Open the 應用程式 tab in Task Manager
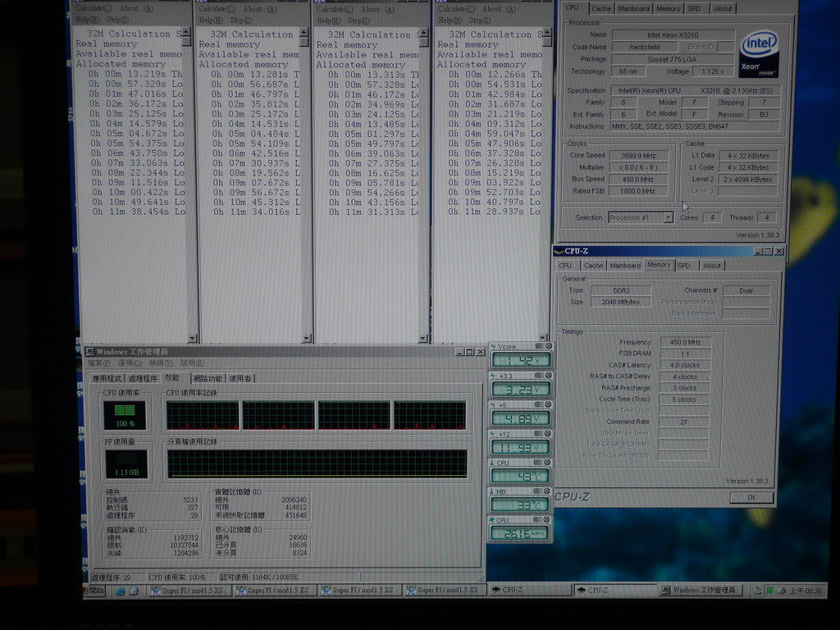Image resolution: width=840 pixels, height=630 pixels. pos(107,379)
